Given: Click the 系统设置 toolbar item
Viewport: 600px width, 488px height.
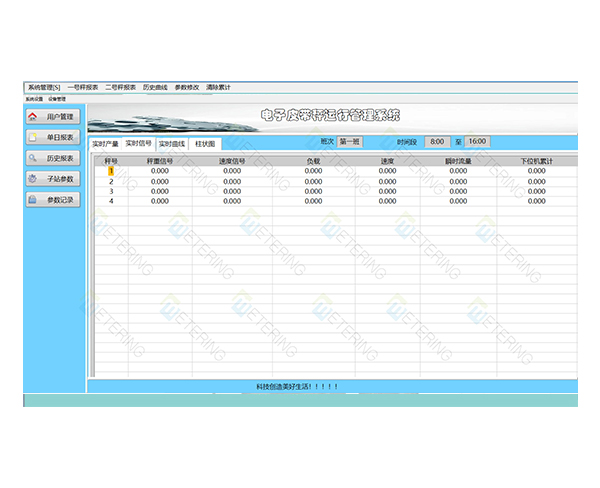Looking at the screenshot, I should (34, 99).
